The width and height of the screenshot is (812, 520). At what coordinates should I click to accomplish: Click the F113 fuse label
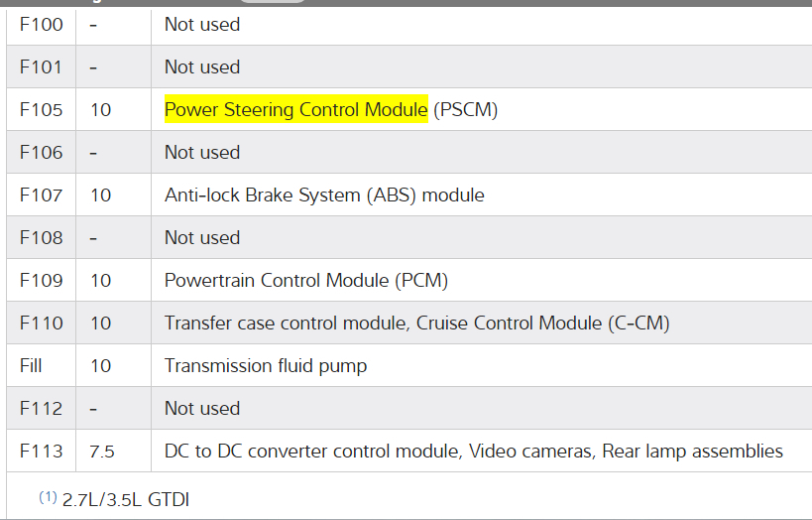pos(41,452)
